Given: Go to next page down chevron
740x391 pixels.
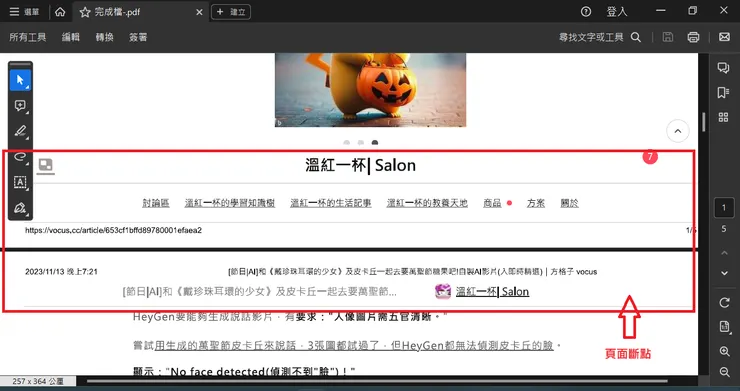Looking at the screenshot, I should [724, 273].
